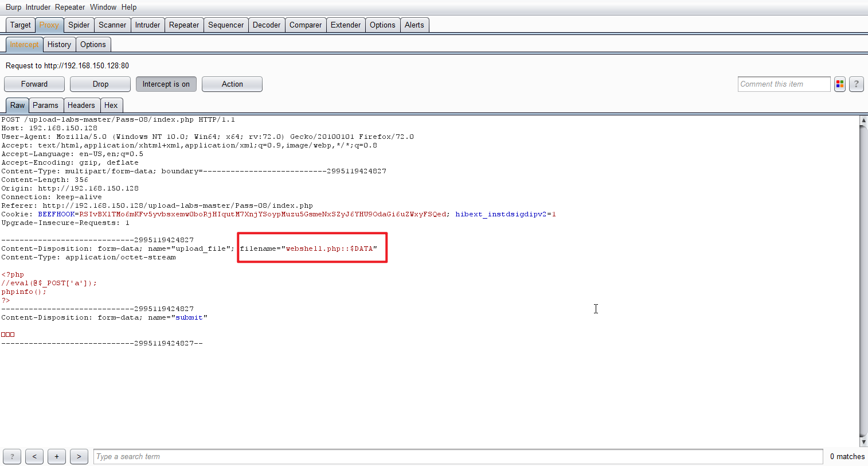Toggle the Intercept is on button

click(166, 84)
